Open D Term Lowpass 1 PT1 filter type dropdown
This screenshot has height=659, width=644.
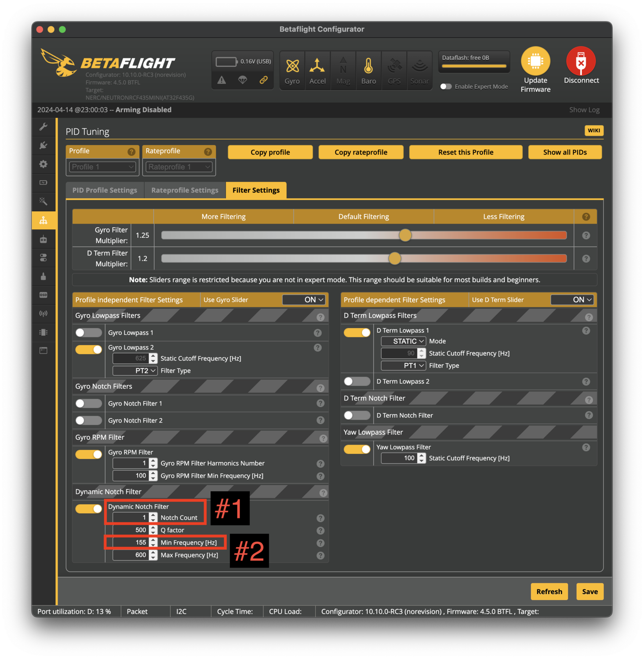coord(404,366)
